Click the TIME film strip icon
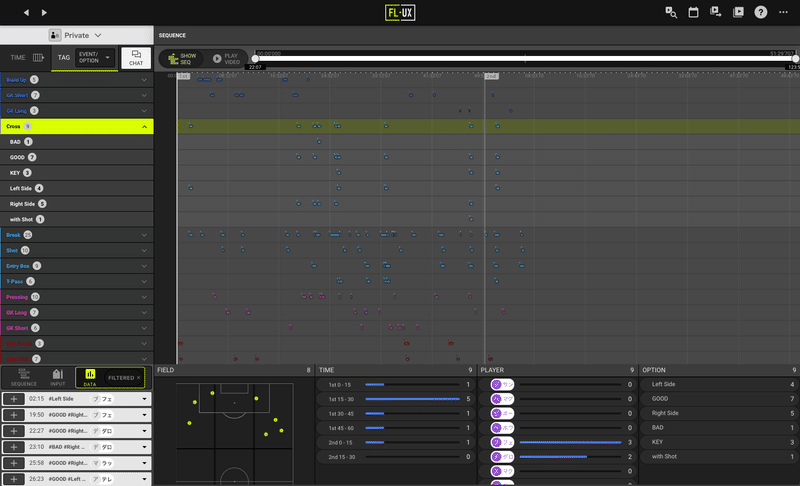The height and width of the screenshot is (486, 800). [x=38, y=58]
